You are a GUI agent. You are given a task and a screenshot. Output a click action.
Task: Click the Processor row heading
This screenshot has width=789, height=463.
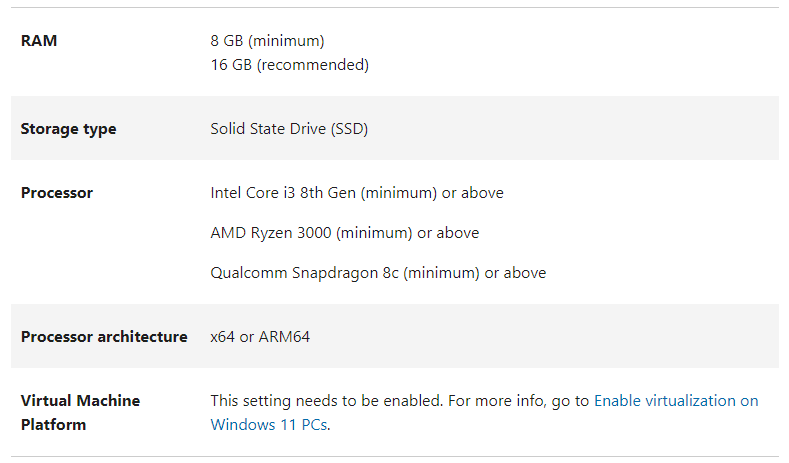(57, 193)
